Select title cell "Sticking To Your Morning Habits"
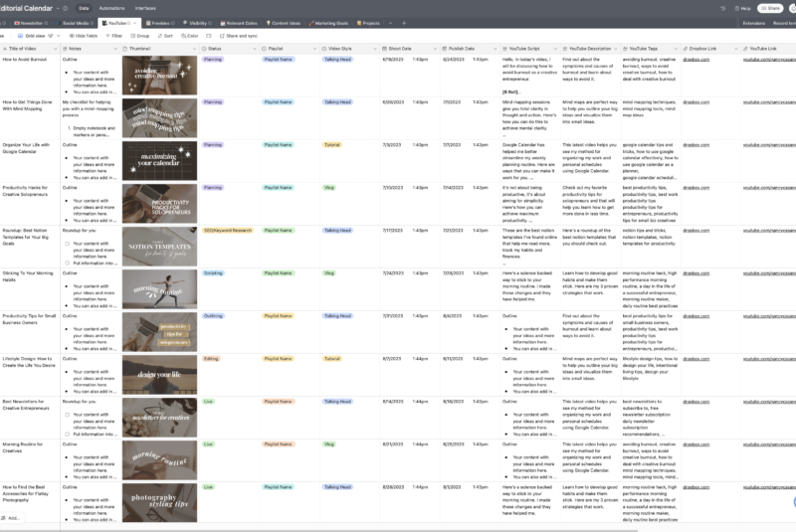The height and width of the screenshot is (532, 796). [x=30, y=289]
